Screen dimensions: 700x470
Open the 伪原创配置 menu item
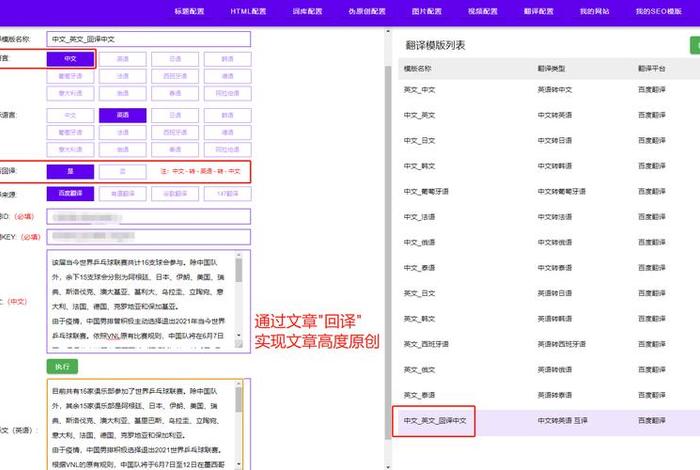[367, 11]
